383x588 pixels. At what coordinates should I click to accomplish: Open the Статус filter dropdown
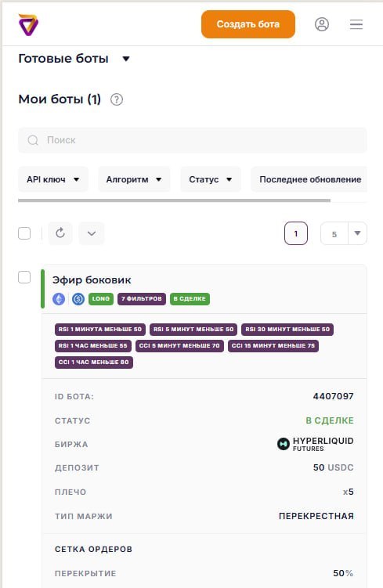211,179
